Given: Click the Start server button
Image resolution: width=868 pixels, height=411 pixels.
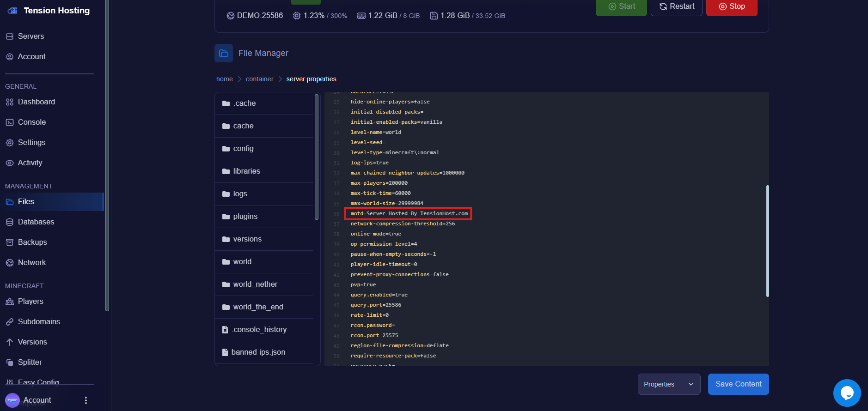Looking at the screenshot, I should [621, 6].
